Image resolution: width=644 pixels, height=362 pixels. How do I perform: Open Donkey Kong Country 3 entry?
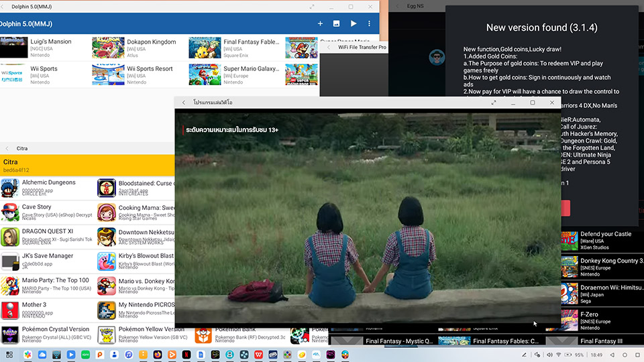tap(602, 267)
